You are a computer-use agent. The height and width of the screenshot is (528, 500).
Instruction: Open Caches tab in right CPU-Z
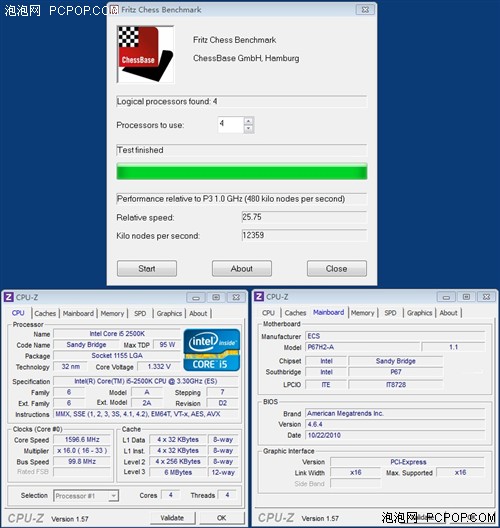[x=295, y=313]
